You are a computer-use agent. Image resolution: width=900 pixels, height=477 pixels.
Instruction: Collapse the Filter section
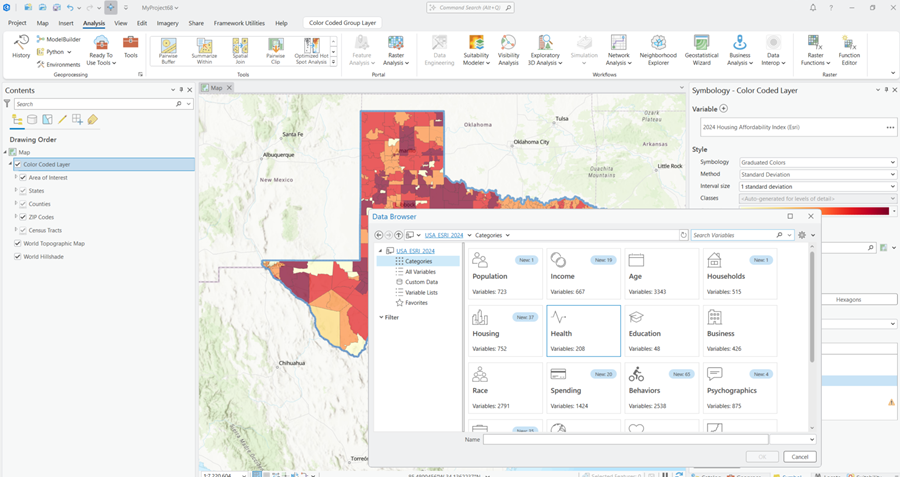[x=381, y=317]
